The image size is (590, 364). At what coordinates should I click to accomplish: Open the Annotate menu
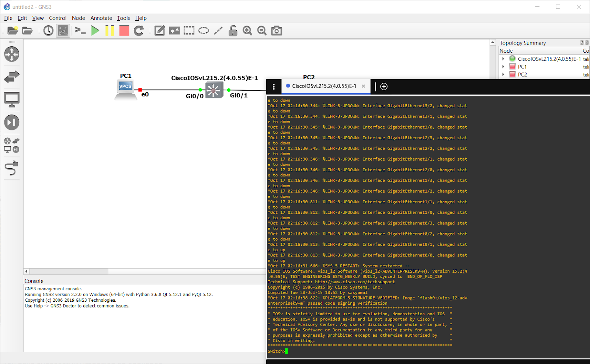click(101, 18)
